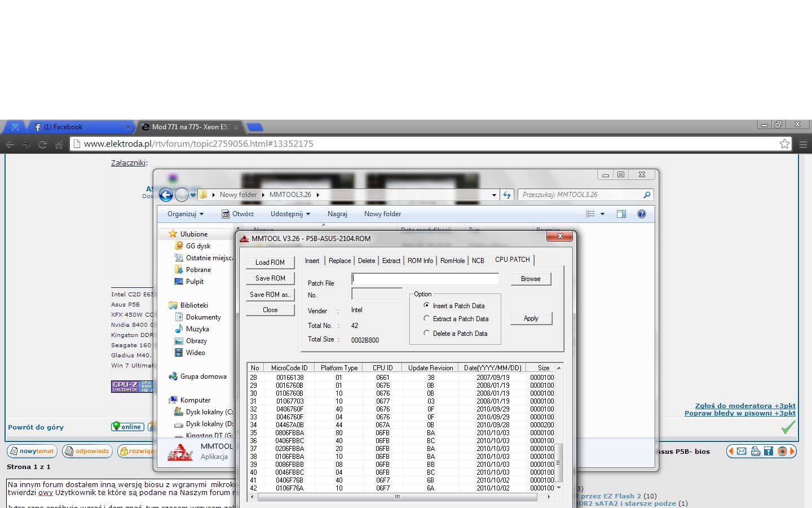The height and width of the screenshot is (508, 812).
Task: Click the Explorer search box
Action: click(586, 195)
